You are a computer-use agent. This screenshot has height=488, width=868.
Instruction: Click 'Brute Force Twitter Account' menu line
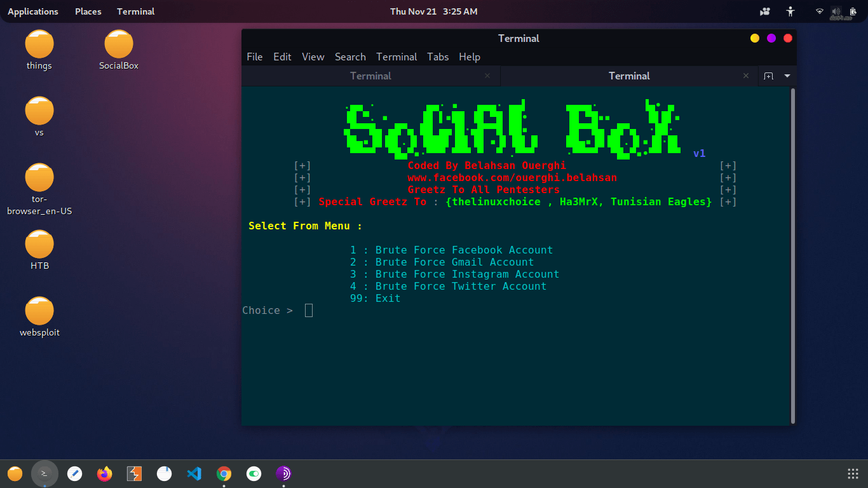pyautogui.click(x=449, y=286)
